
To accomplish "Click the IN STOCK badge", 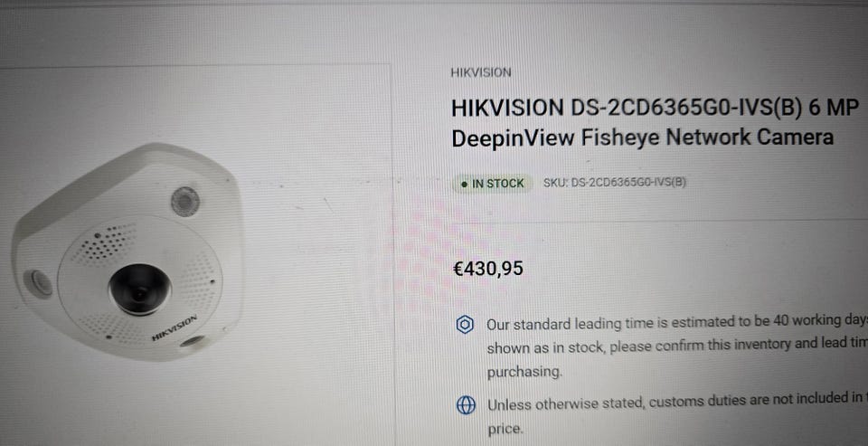I will tap(492, 184).
